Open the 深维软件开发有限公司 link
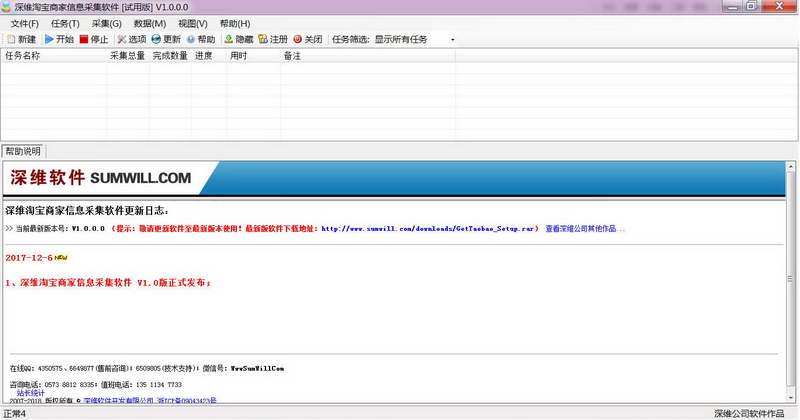800x420 pixels. point(118,401)
